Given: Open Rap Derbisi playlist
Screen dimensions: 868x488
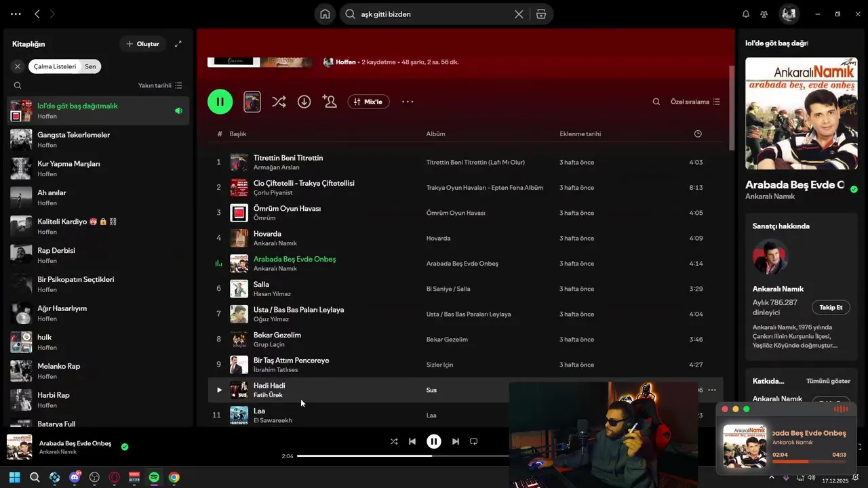Looking at the screenshot, I should (98, 256).
